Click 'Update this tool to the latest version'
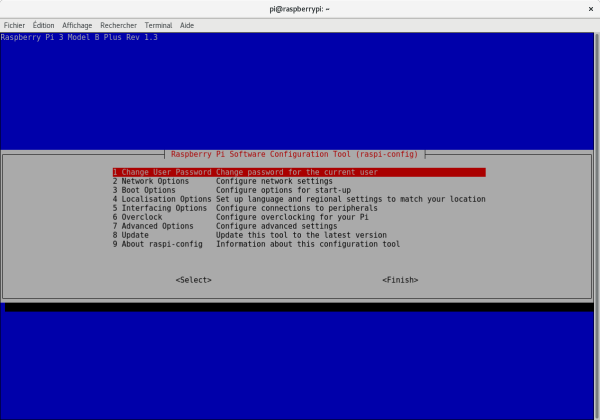The image size is (600, 420). pos(301,235)
